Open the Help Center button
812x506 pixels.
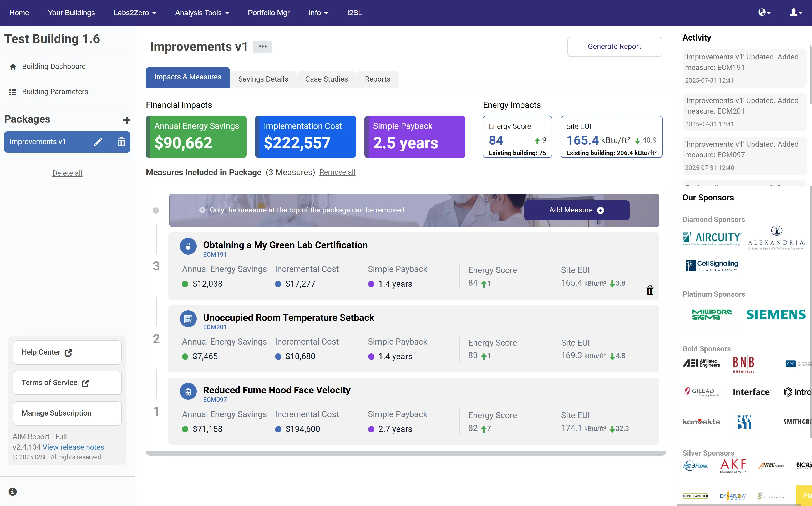(x=67, y=352)
